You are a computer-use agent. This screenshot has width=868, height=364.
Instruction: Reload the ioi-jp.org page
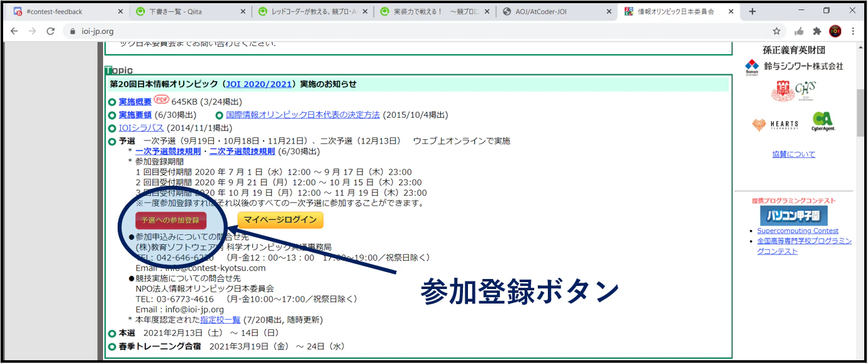[x=51, y=31]
